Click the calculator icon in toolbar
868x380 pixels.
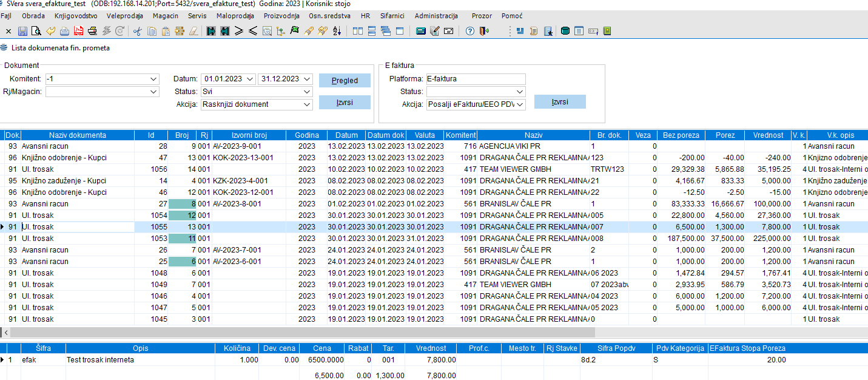[420, 31]
